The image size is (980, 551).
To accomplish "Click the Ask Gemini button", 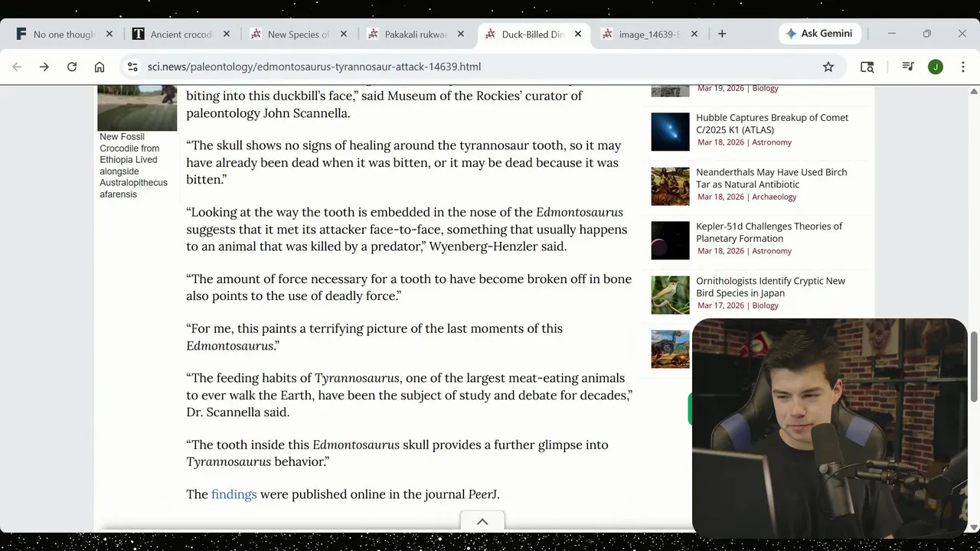I will coord(820,34).
